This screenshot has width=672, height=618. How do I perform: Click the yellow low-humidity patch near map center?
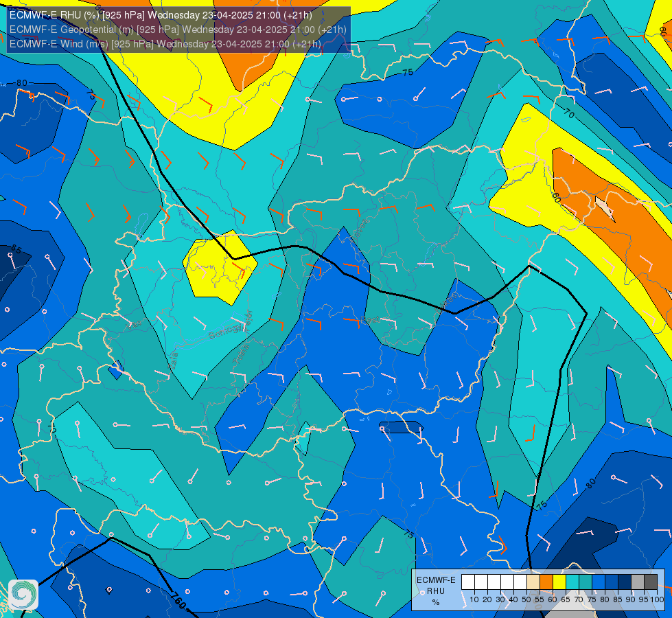220,268
